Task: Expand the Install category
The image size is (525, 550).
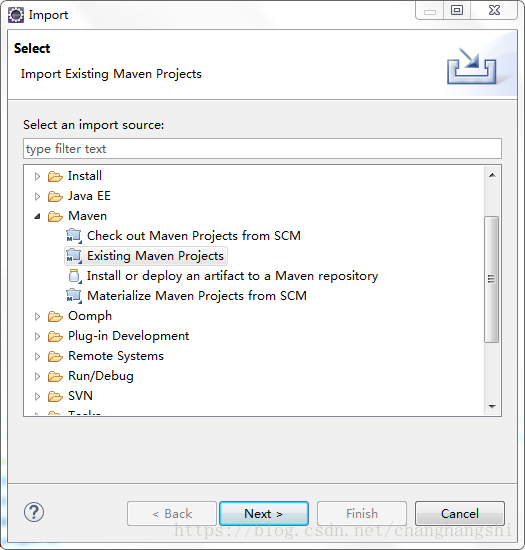Action: pos(38,176)
